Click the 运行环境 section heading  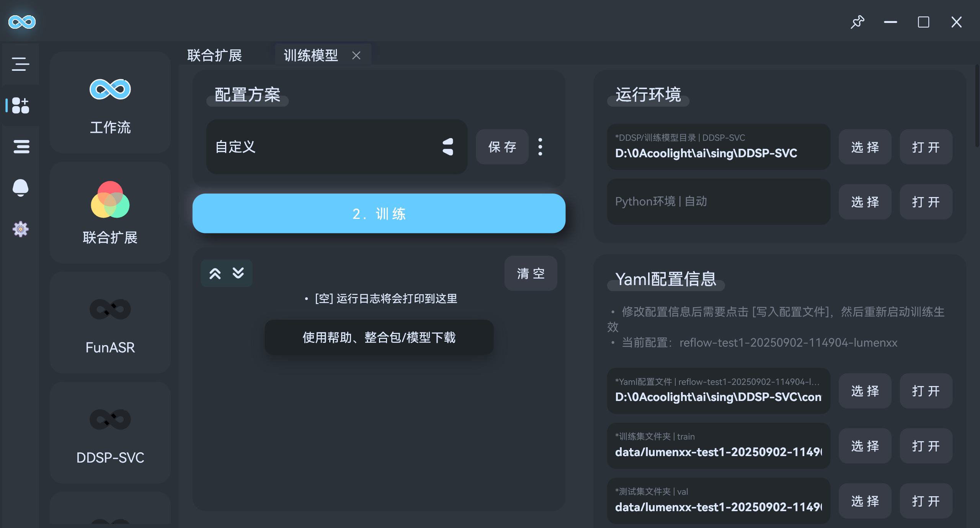(648, 95)
